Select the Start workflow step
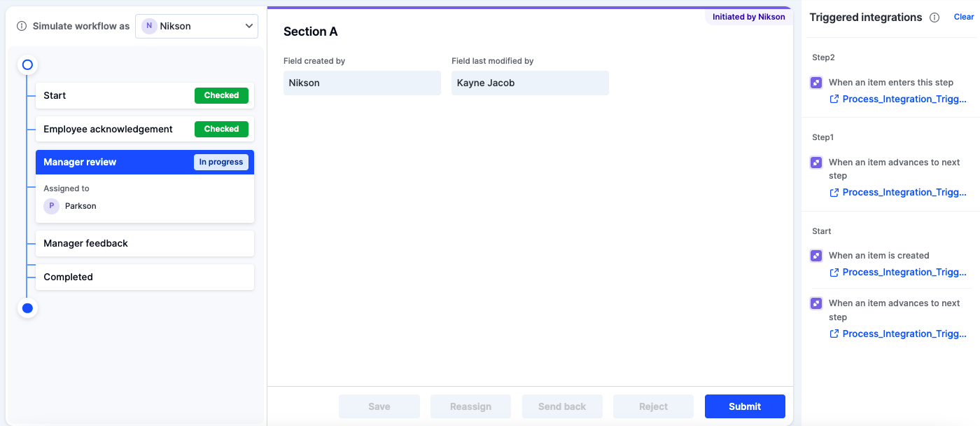This screenshot has width=980, height=426. pos(145,95)
